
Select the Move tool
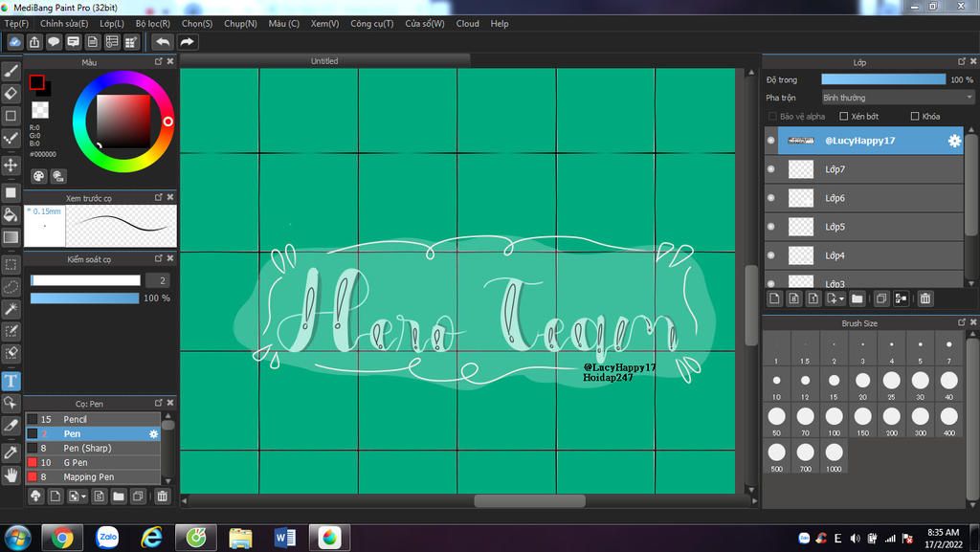pyautogui.click(x=11, y=166)
